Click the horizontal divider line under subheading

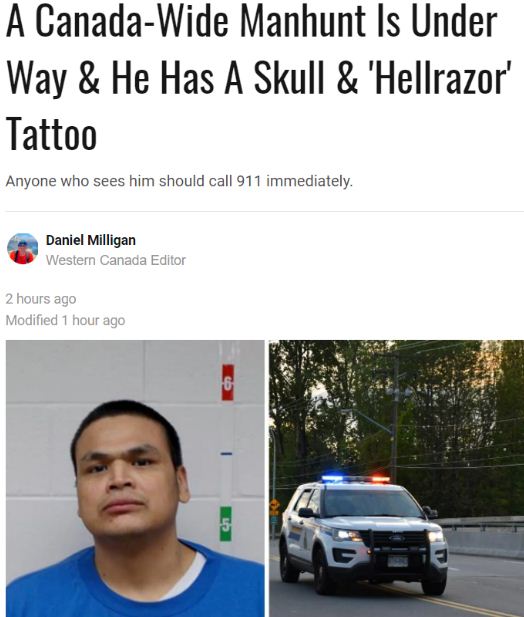click(264, 211)
